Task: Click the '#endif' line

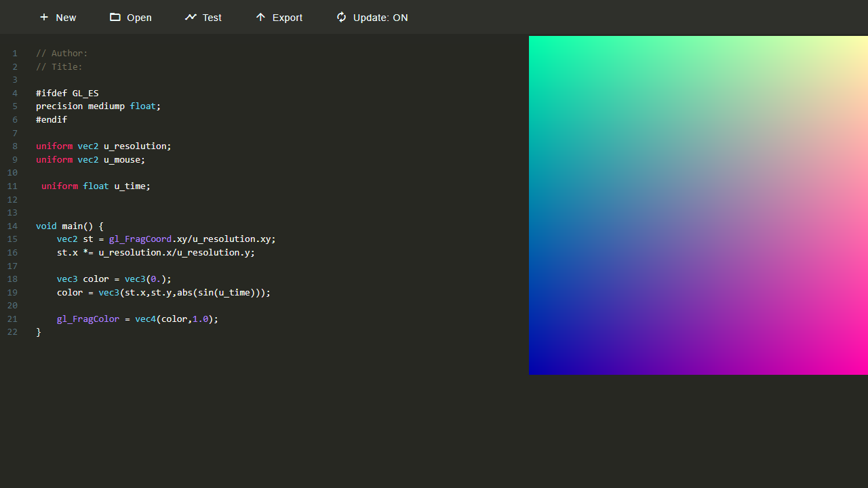Action: click(x=52, y=120)
